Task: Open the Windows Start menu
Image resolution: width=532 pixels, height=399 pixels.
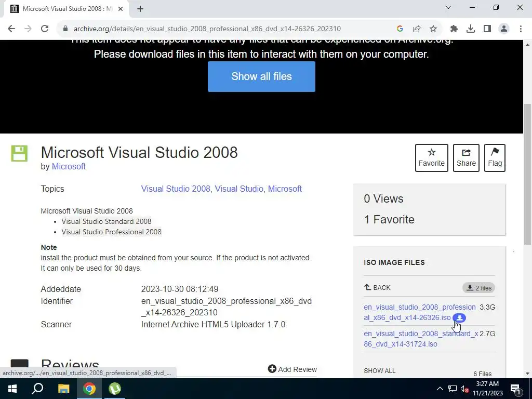Action: [x=12, y=389]
